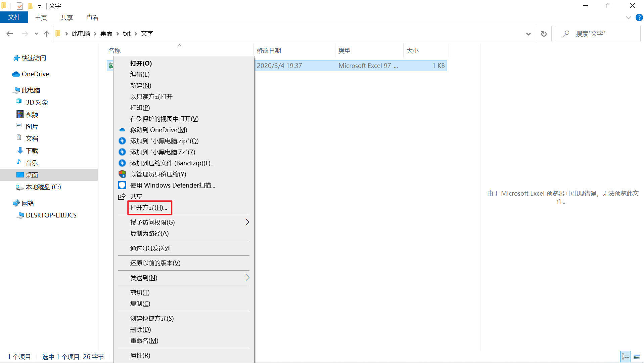
Task: Open the quick access toolbar customize dropdown
Action: (39, 6)
